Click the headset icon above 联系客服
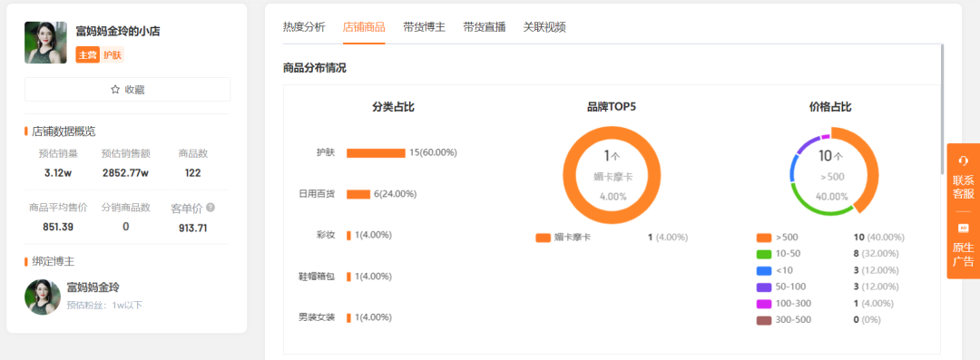The width and height of the screenshot is (980, 360). pyautogui.click(x=963, y=161)
